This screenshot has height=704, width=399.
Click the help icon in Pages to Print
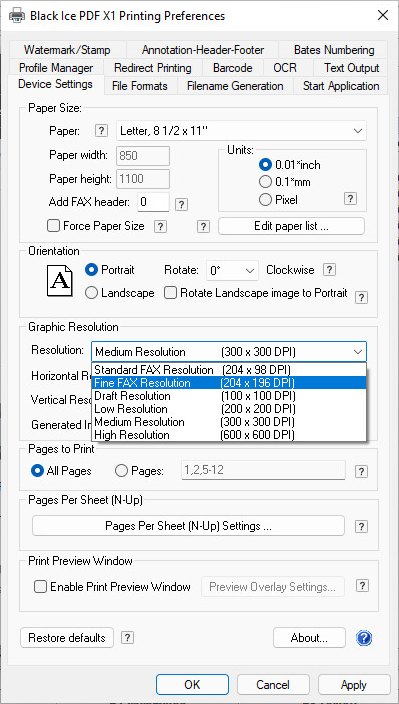[x=361, y=471]
